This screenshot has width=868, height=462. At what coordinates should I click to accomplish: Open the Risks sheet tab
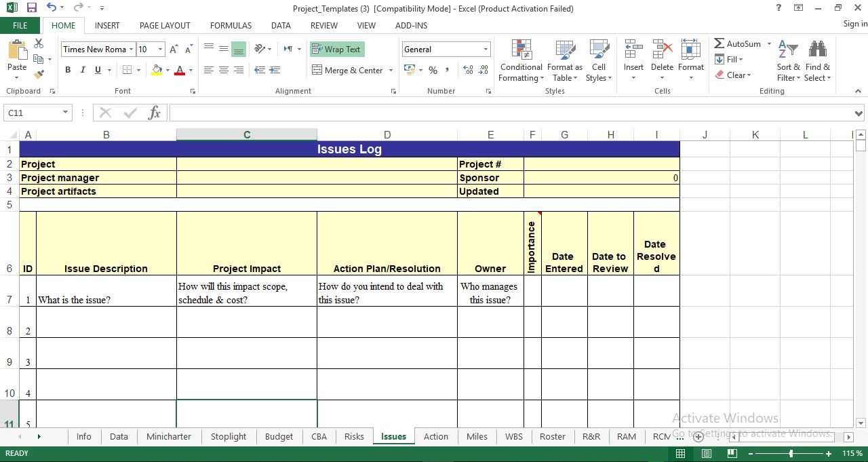[354, 436]
